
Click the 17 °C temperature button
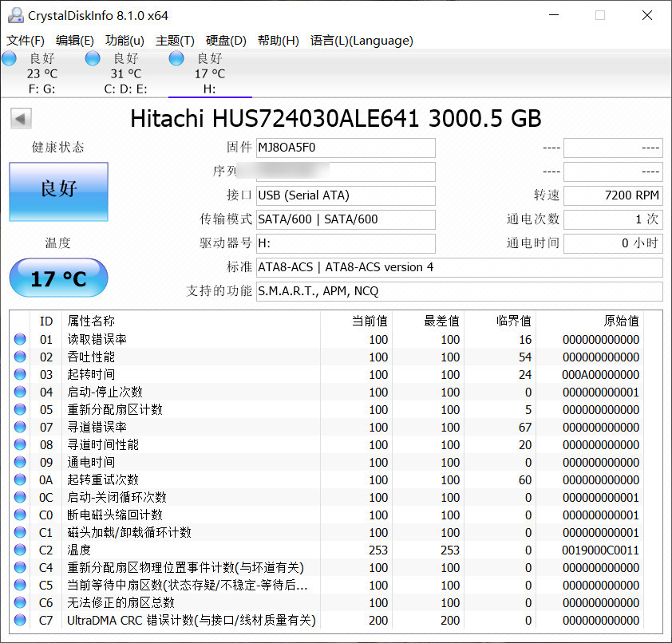tap(59, 278)
